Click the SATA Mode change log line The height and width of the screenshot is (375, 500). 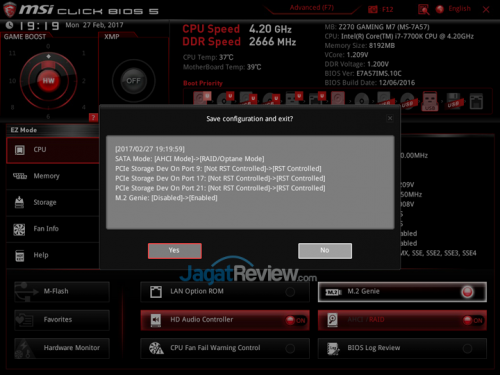(x=190, y=159)
